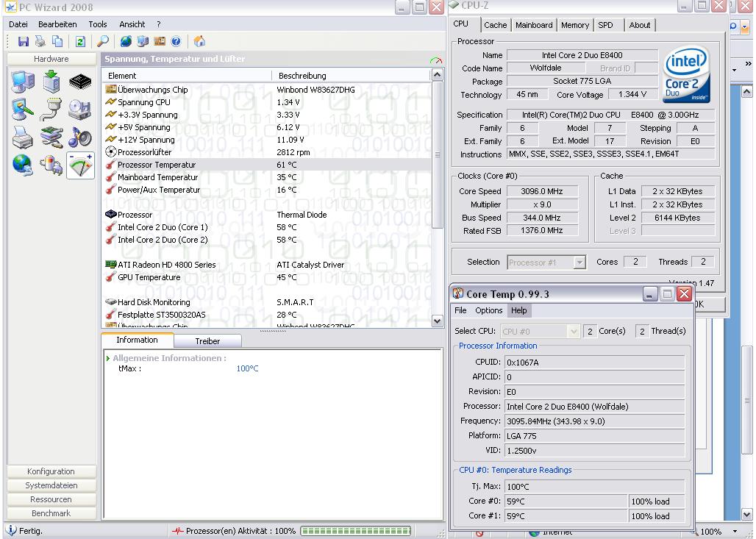The height and width of the screenshot is (539, 756).
Task: Open the Processor #1 selection dropdown in CPU-Z
Action: (546, 263)
